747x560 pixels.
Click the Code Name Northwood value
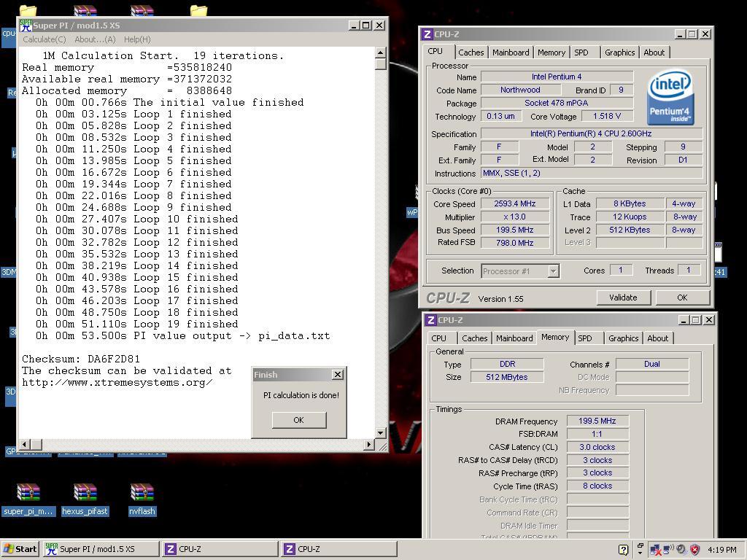[520, 90]
